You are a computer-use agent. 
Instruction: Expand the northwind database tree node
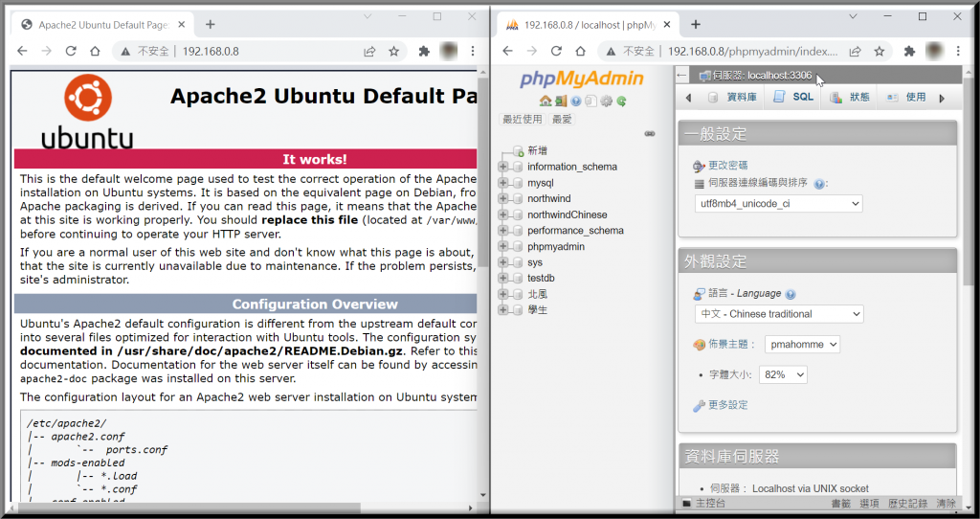coord(502,198)
